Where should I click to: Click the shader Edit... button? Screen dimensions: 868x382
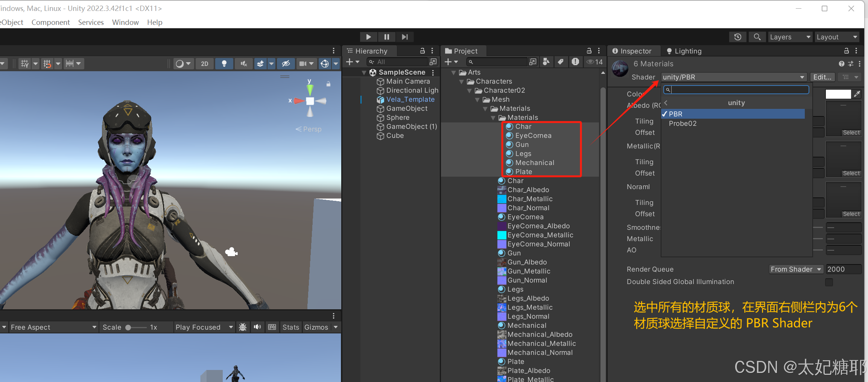(x=822, y=77)
